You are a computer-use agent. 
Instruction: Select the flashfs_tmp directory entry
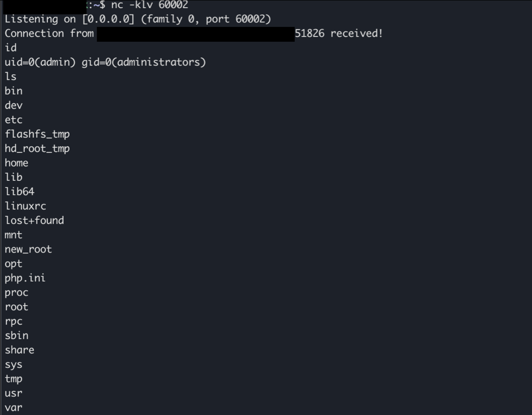37,134
